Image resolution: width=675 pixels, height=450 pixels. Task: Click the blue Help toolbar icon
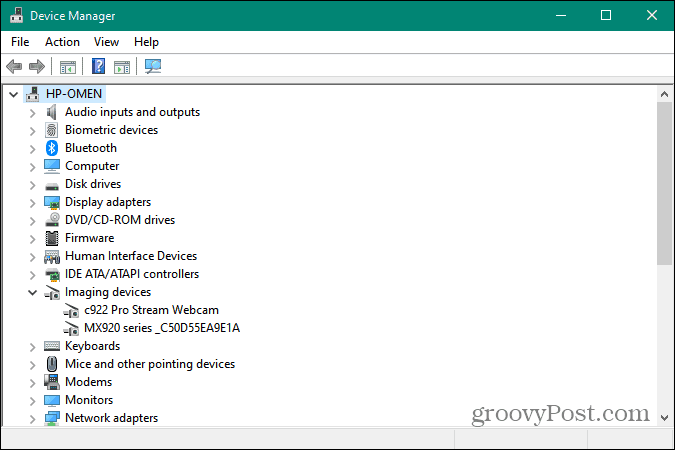coord(99,66)
